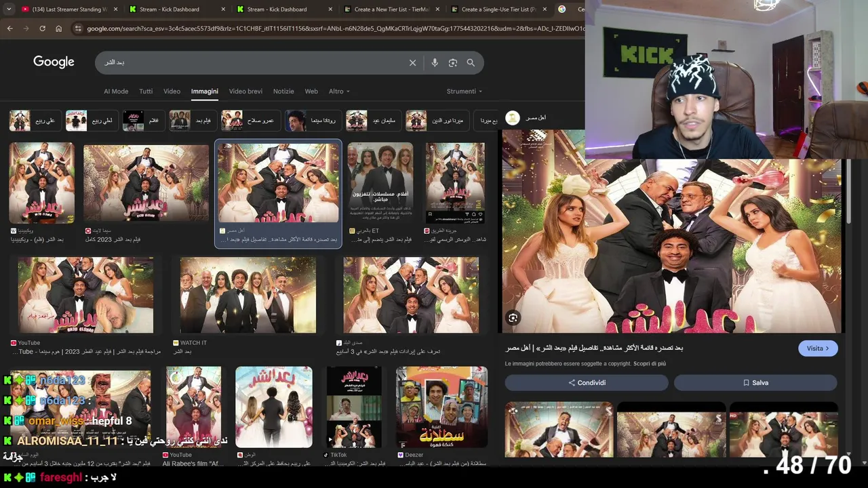Click the Condividi share button
Screen dimensions: 868x488
click(x=587, y=383)
